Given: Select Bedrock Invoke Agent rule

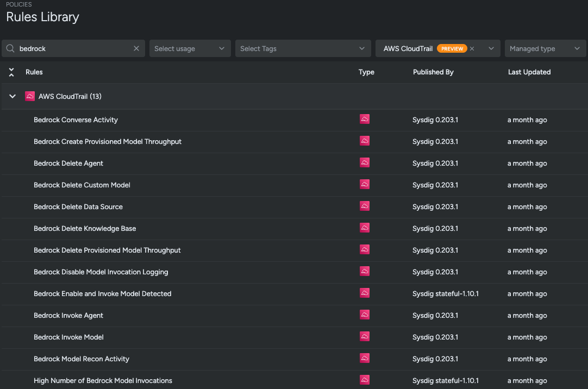Looking at the screenshot, I should tap(68, 316).
